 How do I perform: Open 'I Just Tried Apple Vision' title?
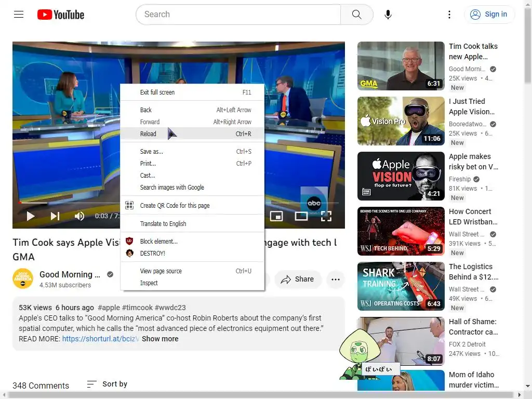(x=472, y=107)
